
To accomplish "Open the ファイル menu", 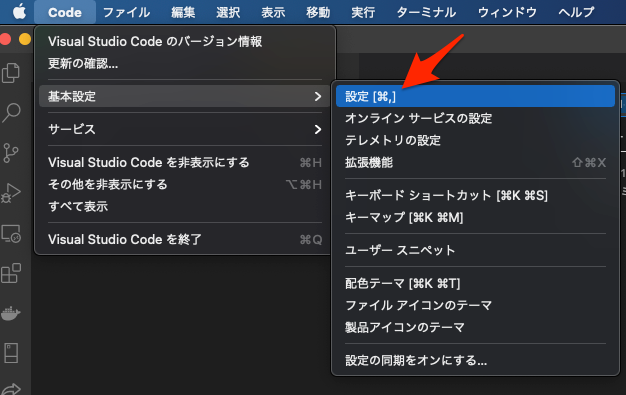I will click(127, 12).
